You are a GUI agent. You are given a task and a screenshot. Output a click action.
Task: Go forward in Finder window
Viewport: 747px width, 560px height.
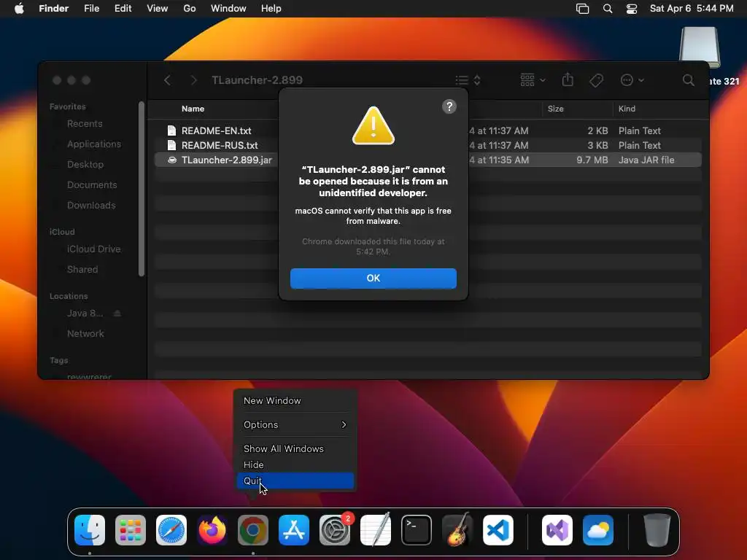pos(193,80)
